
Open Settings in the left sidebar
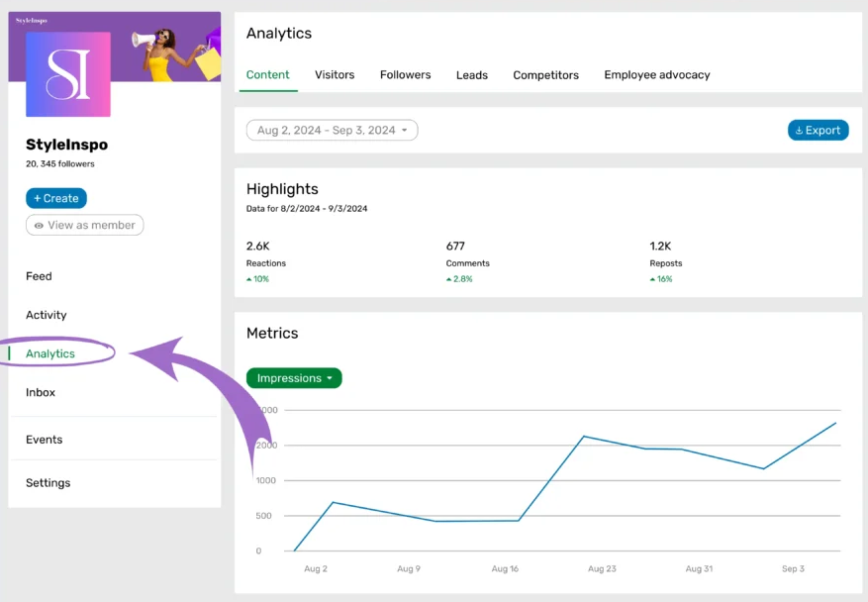(48, 482)
